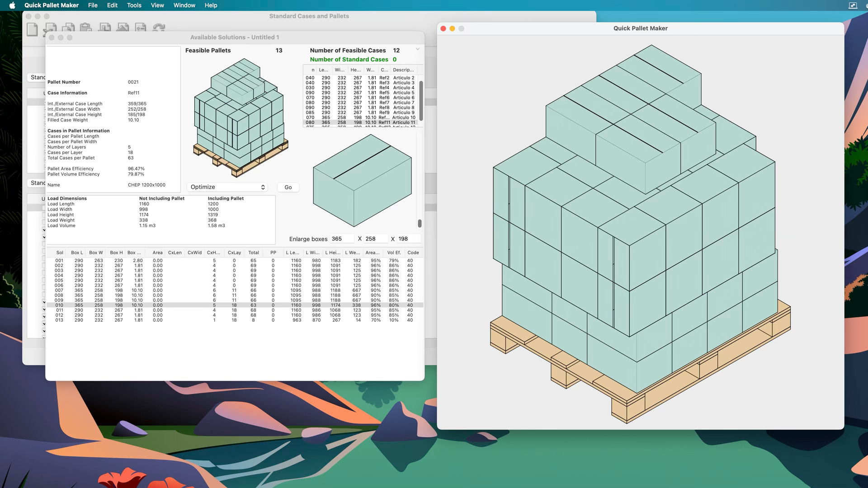Click the menu bar icon at far right
Viewport: 868px width, 488px height.
[x=853, y=5]
